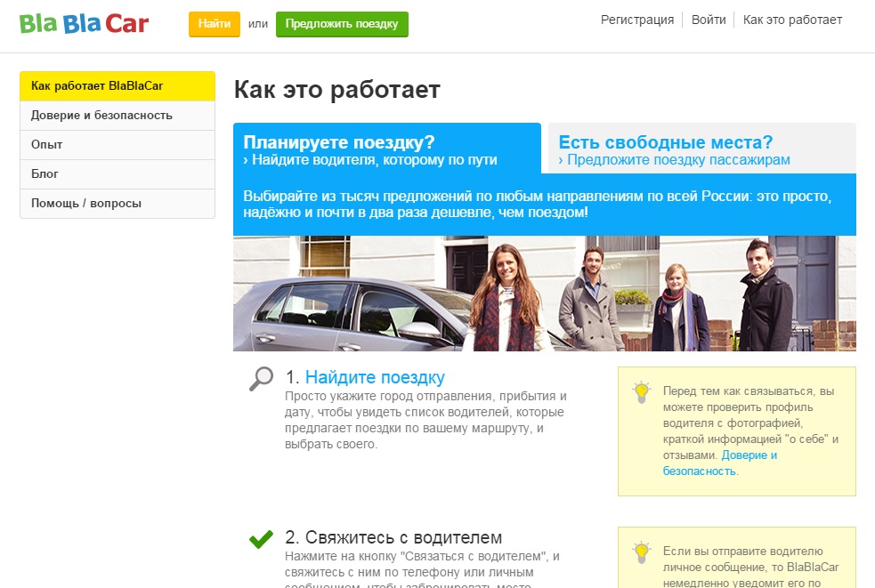Viewport: 875px width, 588px height.
Task: Click the paragraph starting Просто укажите город отправления
Action: tap(425, 420)
